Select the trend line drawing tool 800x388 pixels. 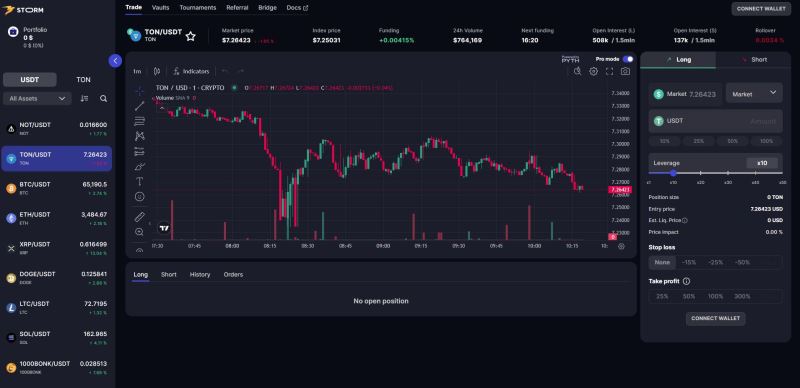[139, 106]
